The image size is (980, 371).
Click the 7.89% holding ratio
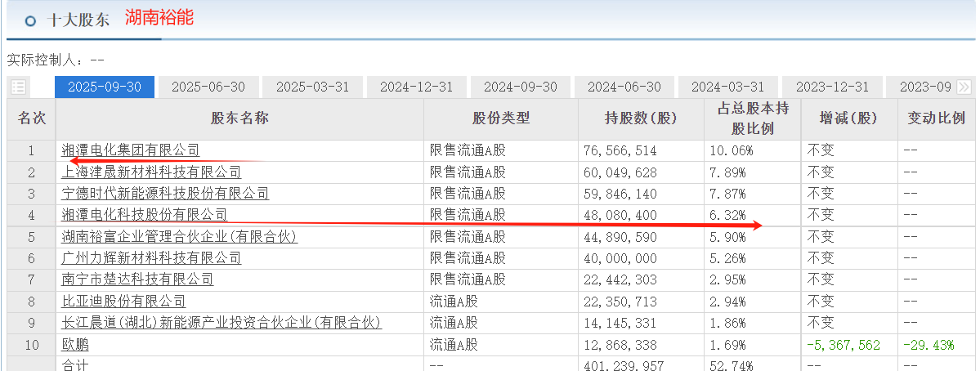pos(728,172)
